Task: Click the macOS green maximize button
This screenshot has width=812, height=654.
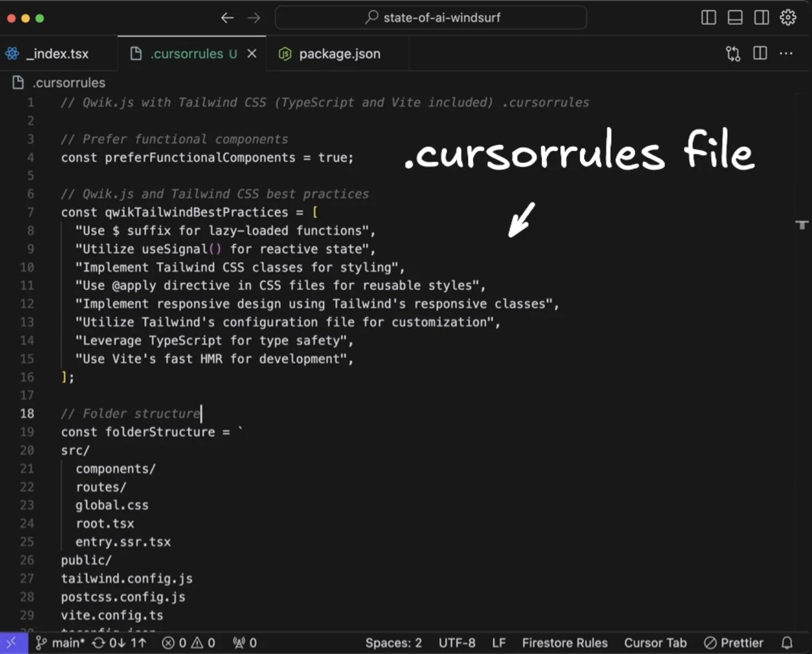Action: tap(40, 18)
